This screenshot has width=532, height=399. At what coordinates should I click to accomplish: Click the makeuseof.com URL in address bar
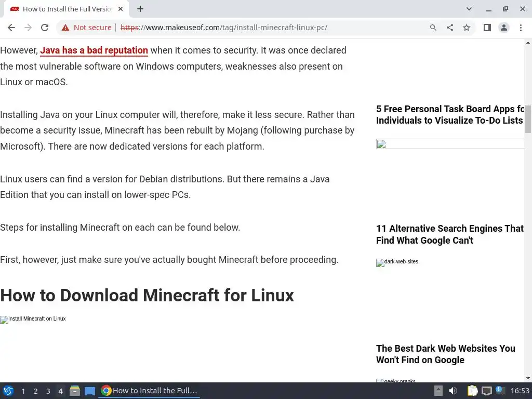click(x=223, y=28)
